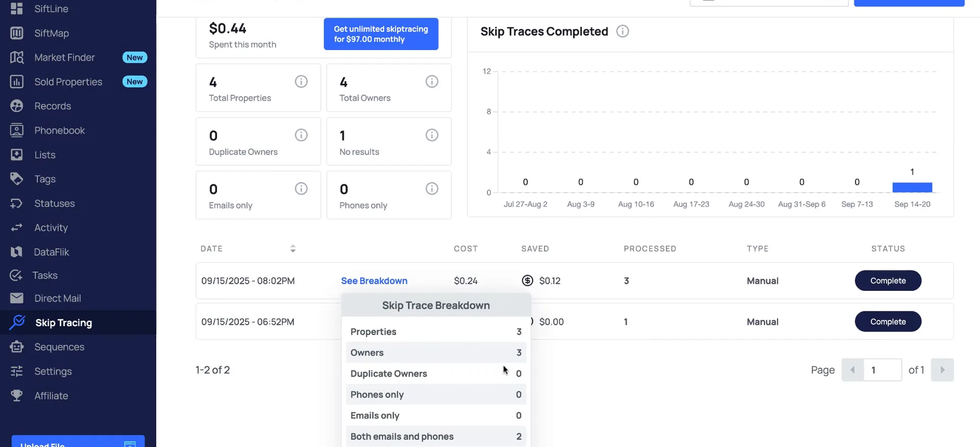This screenshot has width=980, height=447.
Task: Click the Activity arrows icon
Action: pos(17,228)
